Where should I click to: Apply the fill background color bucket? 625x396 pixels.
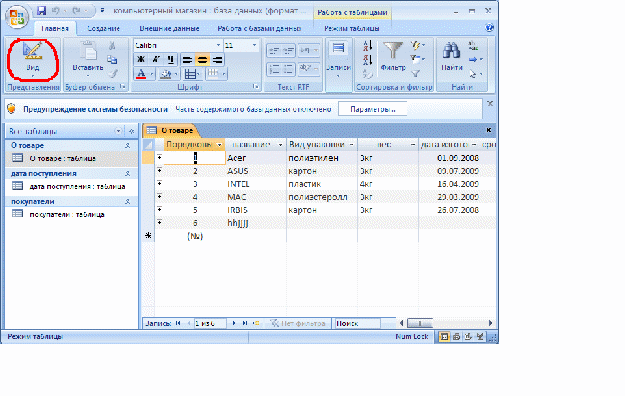[165, 74]
